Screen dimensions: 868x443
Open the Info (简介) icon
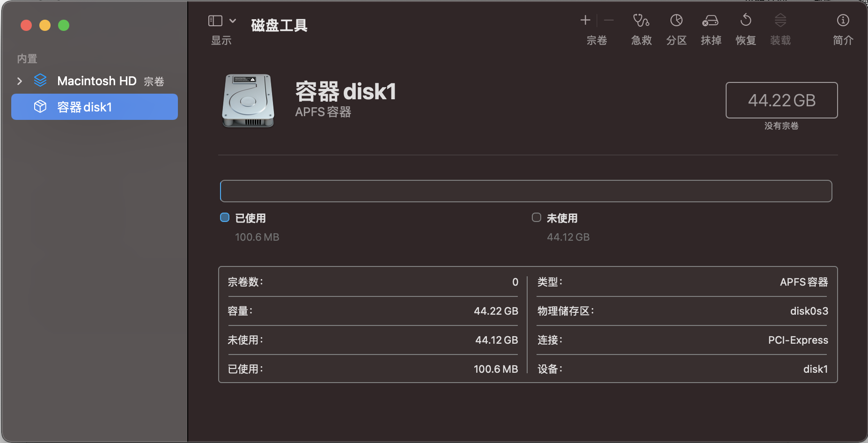(843, 21)
